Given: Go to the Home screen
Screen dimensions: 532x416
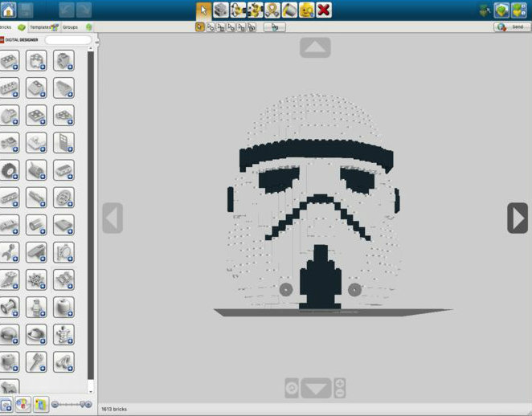Looking at the screenshot, I should (x=9, y=10).
